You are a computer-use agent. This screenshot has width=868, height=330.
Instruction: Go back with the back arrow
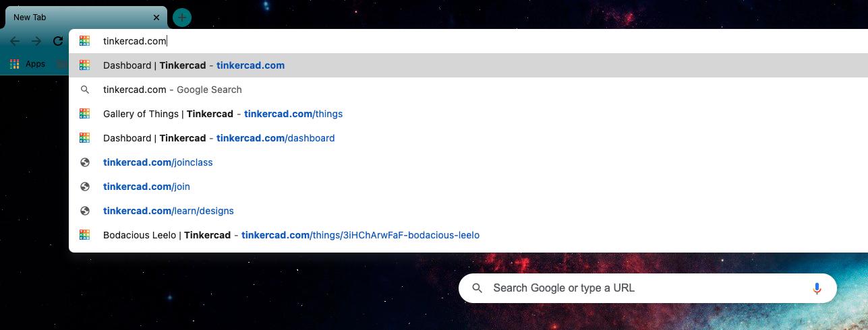pyautogui.click(x=15, y=41)
